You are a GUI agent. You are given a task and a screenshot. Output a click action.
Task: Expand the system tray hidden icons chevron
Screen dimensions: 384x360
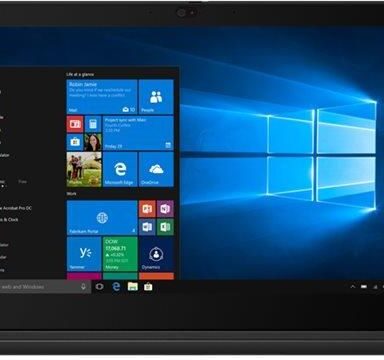coord(353,287)
